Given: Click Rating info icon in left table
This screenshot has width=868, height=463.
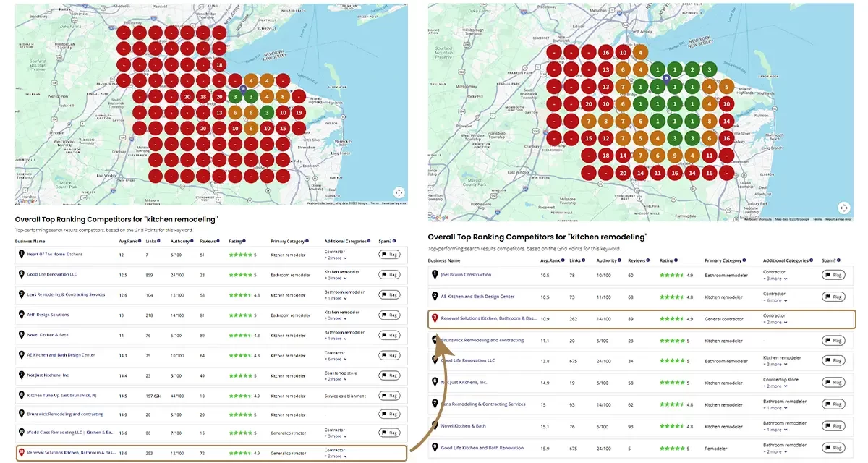Looking at the screenshot, I should click(x=244, y=241).
